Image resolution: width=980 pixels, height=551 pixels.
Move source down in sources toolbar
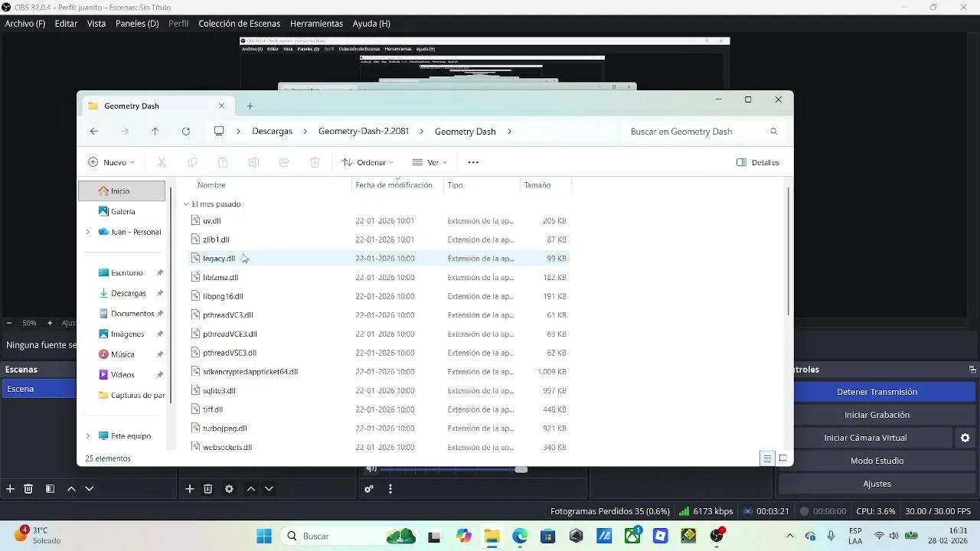269,489
